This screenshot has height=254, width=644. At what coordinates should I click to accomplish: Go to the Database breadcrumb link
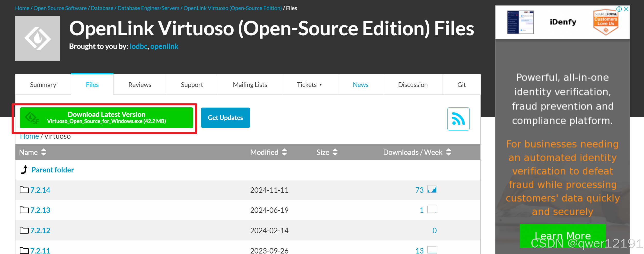(x=102, y=8)
